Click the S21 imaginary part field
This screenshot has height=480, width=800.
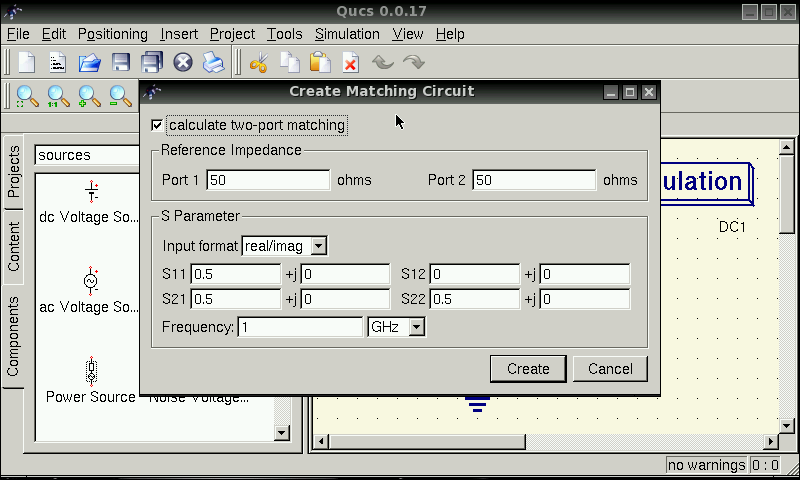pos(345,299)
